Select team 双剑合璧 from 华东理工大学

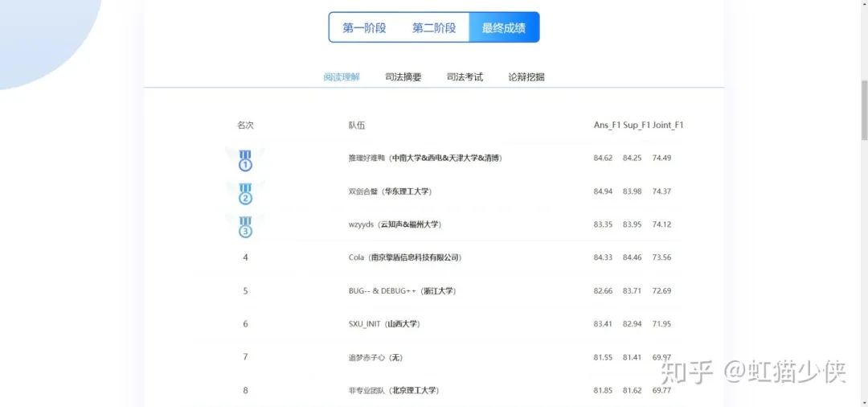pos(390,191)
